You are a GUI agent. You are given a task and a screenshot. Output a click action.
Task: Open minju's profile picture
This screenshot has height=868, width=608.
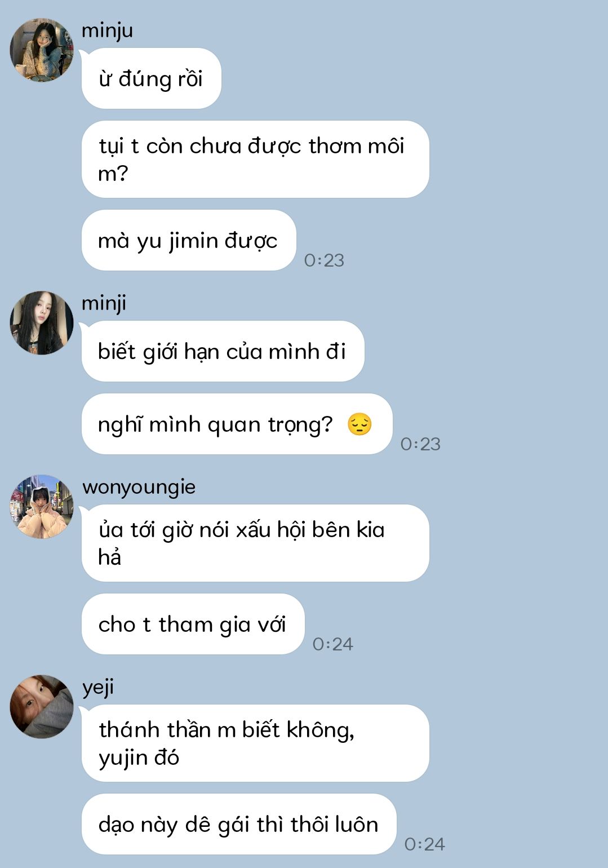click(42, 50)
